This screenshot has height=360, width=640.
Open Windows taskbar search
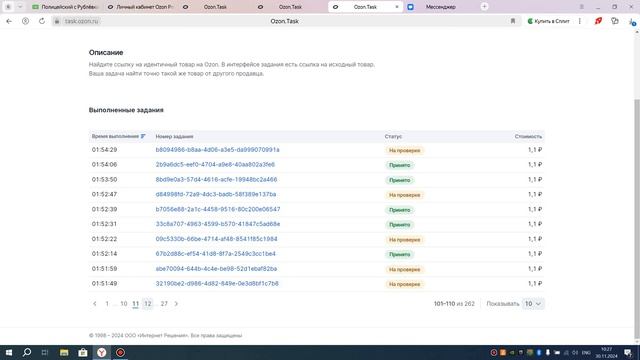coord(27,352)
